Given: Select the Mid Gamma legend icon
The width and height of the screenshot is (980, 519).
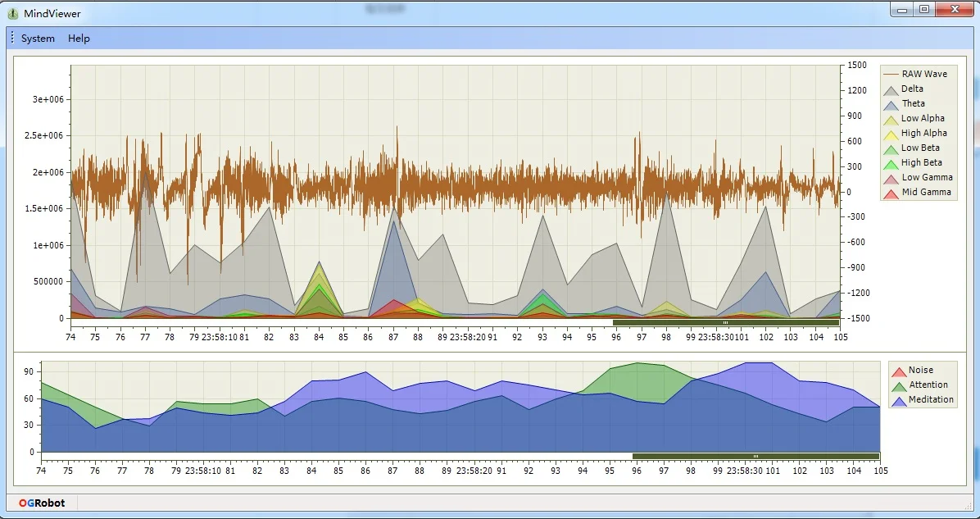Looking at the screenshot, I should point(891,193).
